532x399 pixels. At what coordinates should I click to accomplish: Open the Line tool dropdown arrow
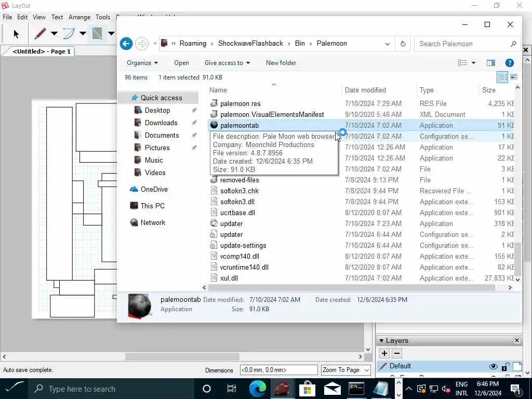[54, 34]
